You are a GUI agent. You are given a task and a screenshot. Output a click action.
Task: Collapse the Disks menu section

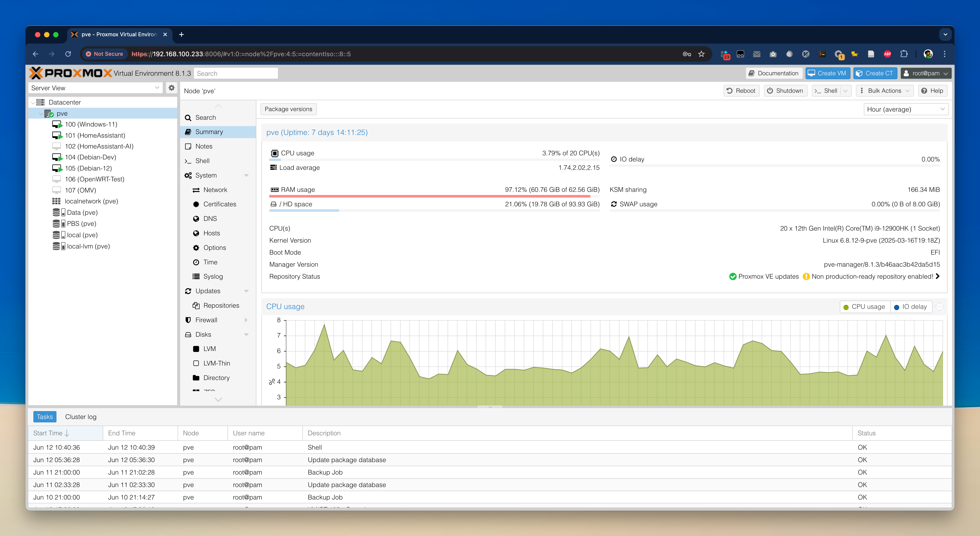(246, 334)
